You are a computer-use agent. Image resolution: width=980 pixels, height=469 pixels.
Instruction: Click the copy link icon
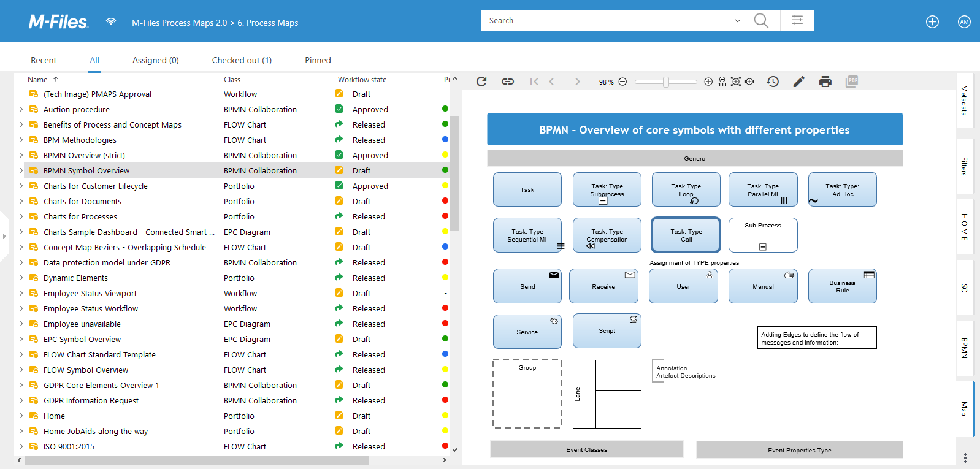(x=508, y=82)
